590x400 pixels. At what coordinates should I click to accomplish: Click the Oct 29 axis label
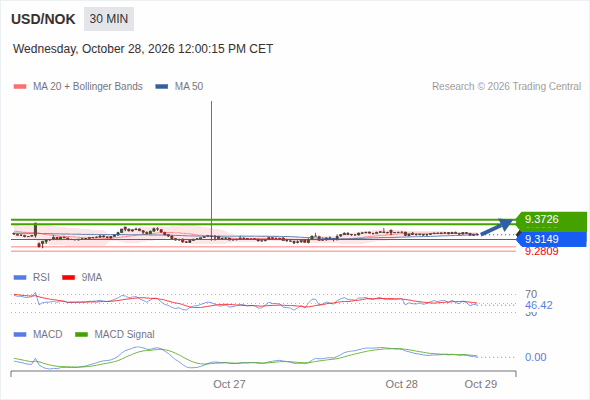click(x=481, y=384)
